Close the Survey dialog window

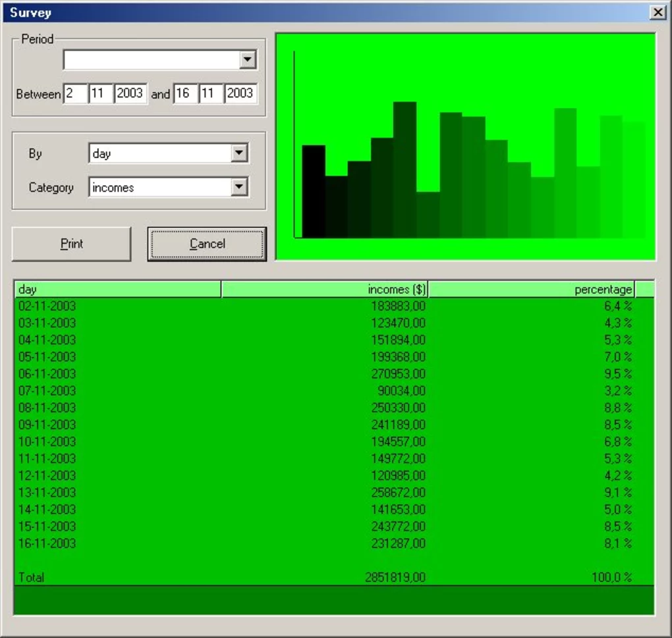[657, 13]
